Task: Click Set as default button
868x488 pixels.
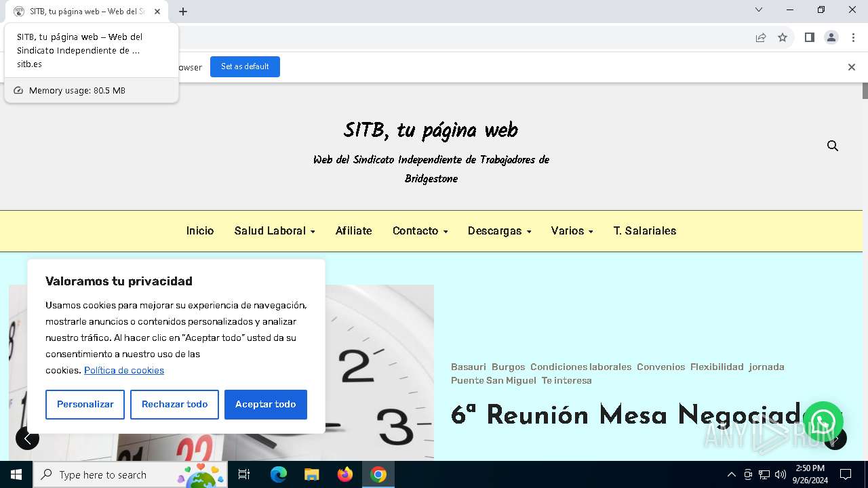Action: pos(245,66)
